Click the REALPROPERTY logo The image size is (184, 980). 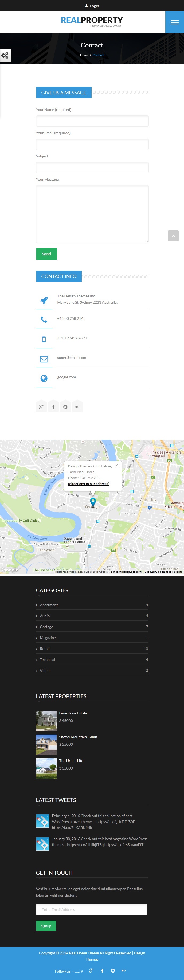point(92,21)
